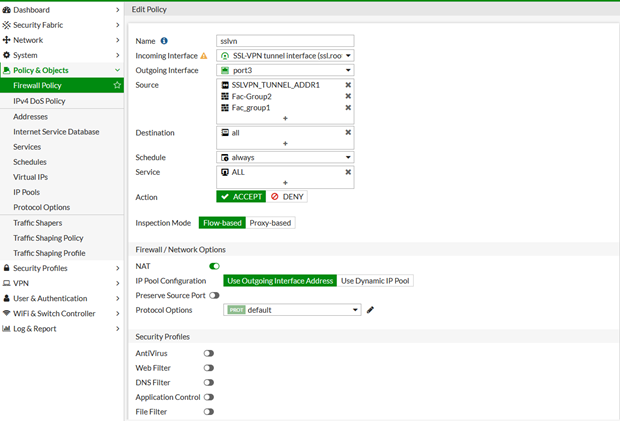Expand the Protocol Options default dropdown
Image resolution: width=620 pixels, height=421 pixels.
292,310
